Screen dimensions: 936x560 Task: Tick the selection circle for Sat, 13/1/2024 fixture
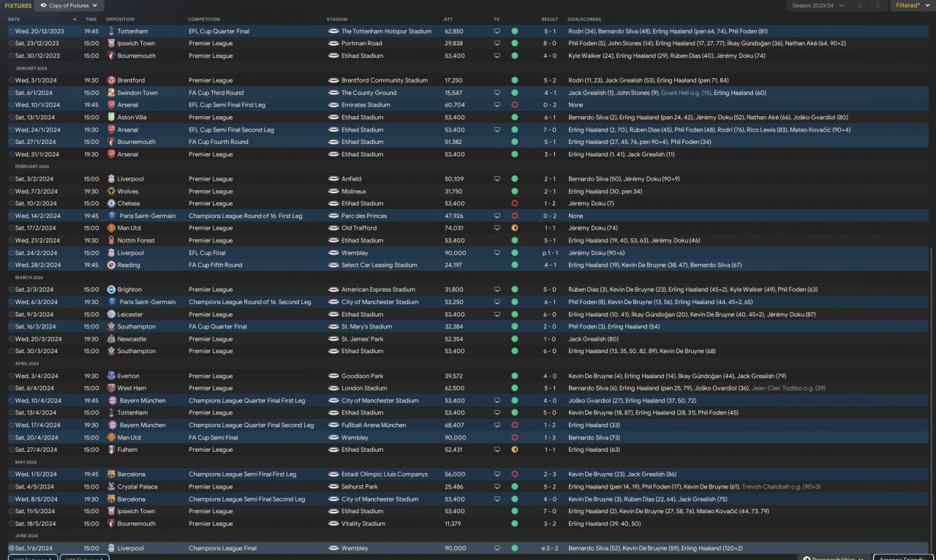pyautogui.click(x=11, y=117)
